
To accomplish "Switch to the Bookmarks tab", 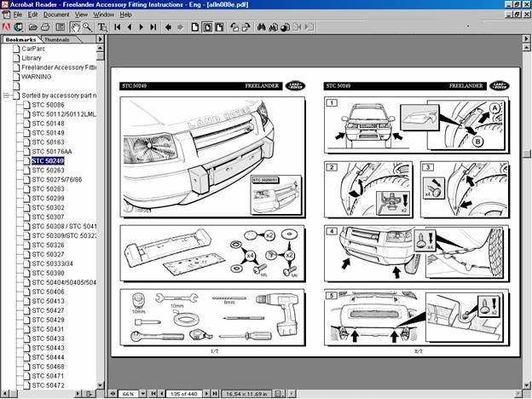I will tap(20, 39).
